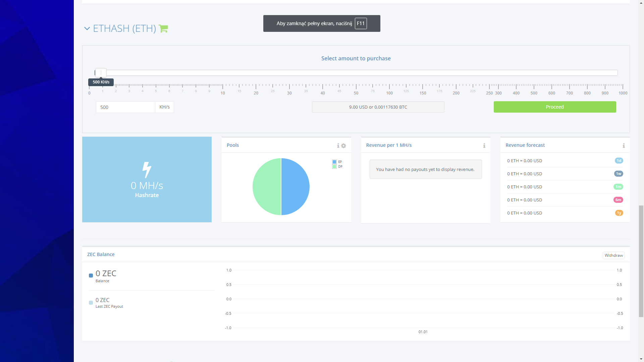Open Pools settings gear icon

pyautogui.click(x=343, y=146)
